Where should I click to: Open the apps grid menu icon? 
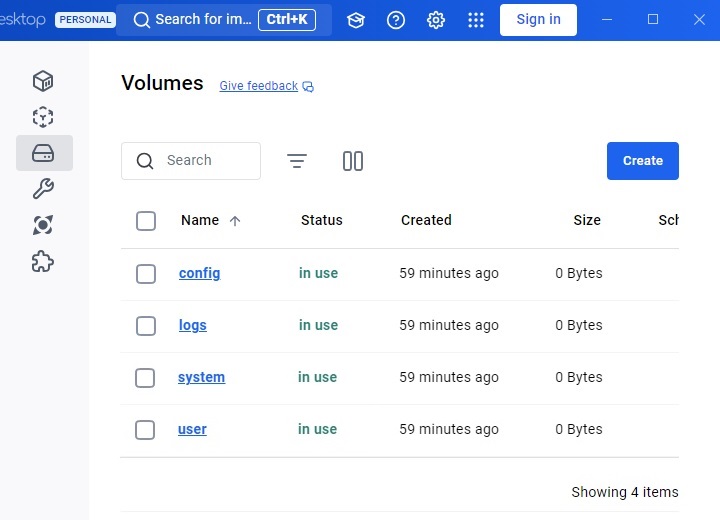coord(476,20)
